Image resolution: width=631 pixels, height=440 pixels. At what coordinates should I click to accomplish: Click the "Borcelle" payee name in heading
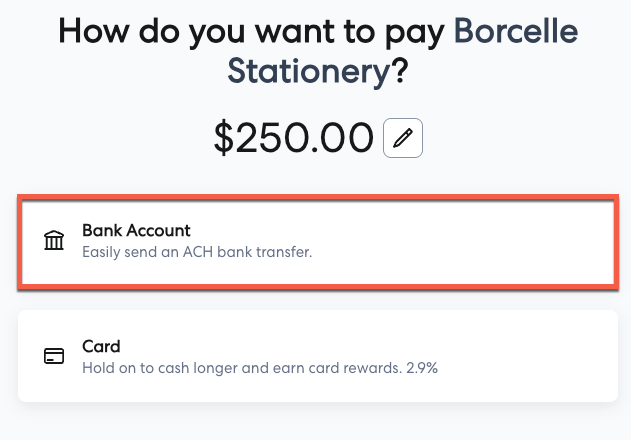[515, 31]
